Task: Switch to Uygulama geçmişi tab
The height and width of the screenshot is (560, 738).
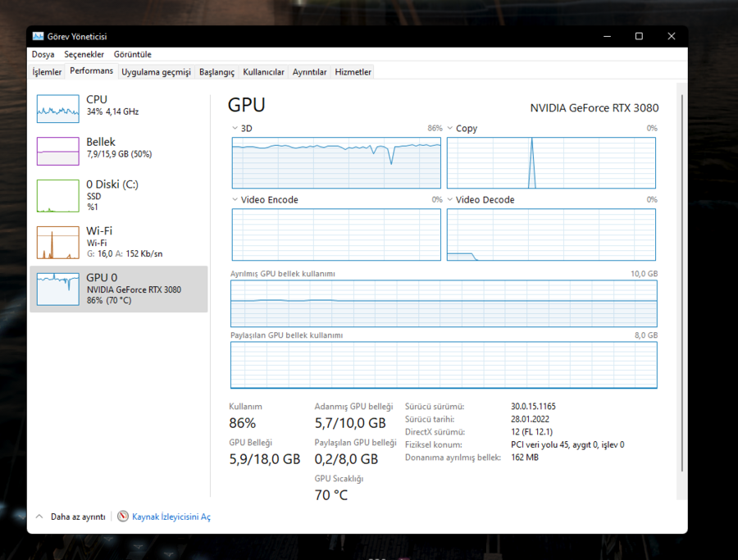Action: point(156,72)
